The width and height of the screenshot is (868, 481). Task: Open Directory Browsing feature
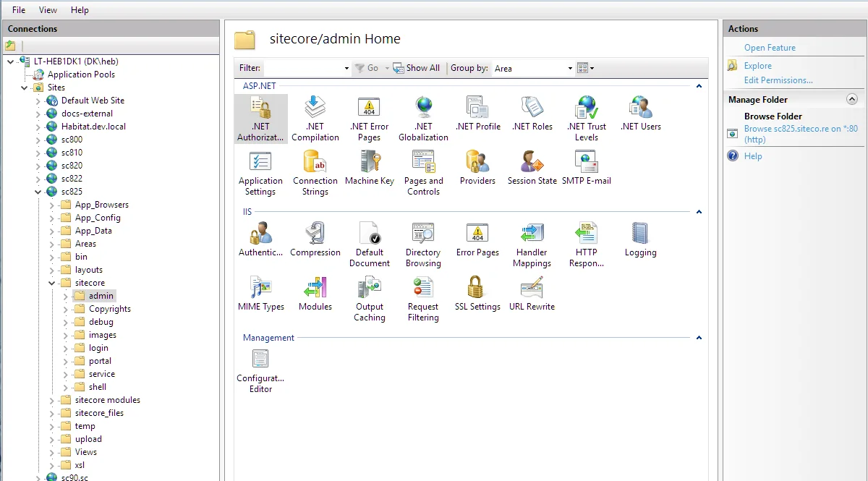(424, 244)
